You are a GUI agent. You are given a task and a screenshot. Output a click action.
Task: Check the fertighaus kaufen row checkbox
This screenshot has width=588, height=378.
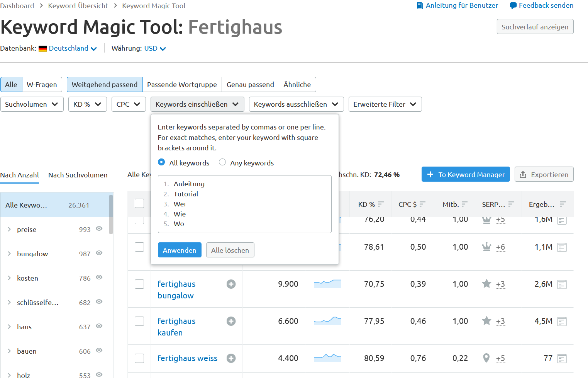pyautogui.click(x=139, y=321)
